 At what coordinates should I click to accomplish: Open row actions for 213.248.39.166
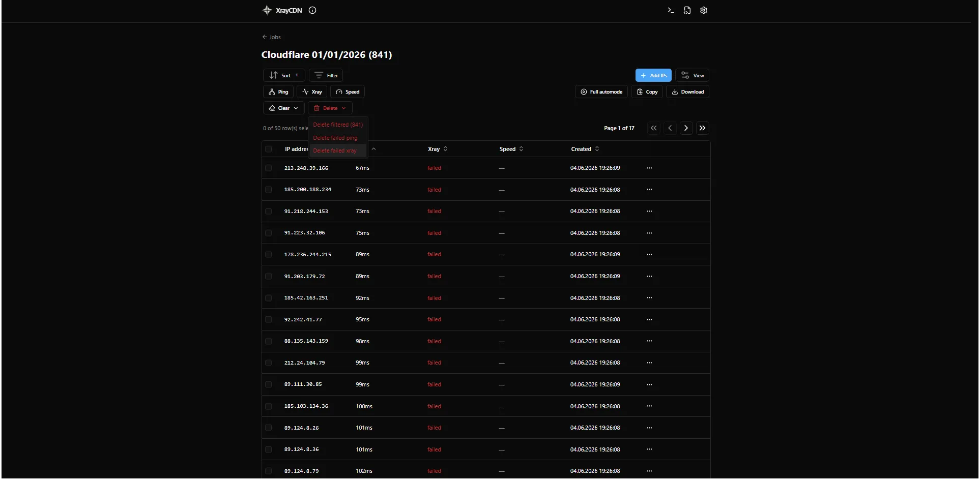pos(649,168)
